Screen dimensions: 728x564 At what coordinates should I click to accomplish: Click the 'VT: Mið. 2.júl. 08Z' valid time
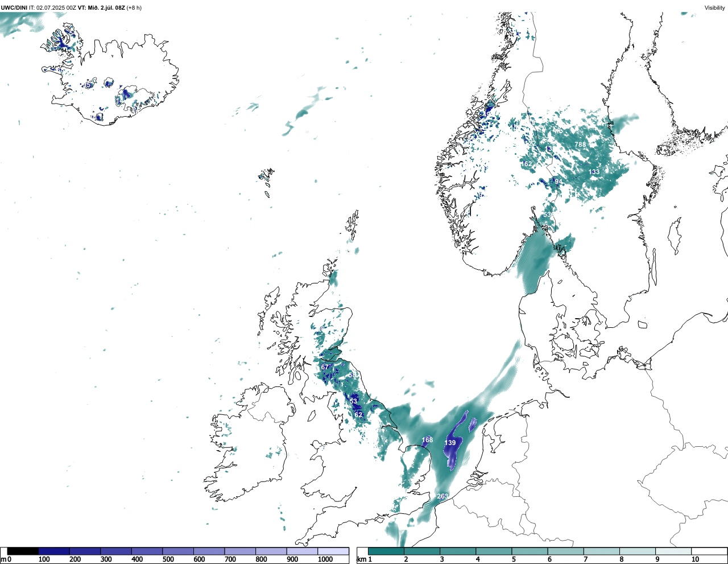click(101, 7)
